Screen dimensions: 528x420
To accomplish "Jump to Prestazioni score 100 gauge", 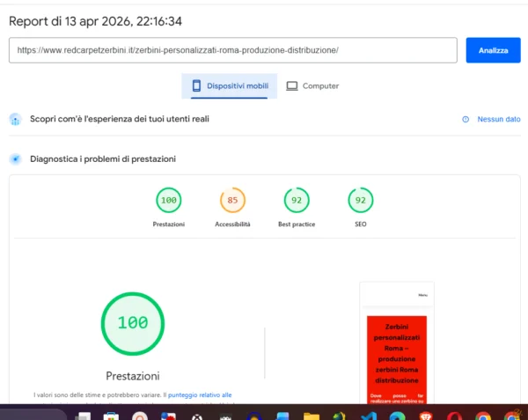I will coord(169,200).
